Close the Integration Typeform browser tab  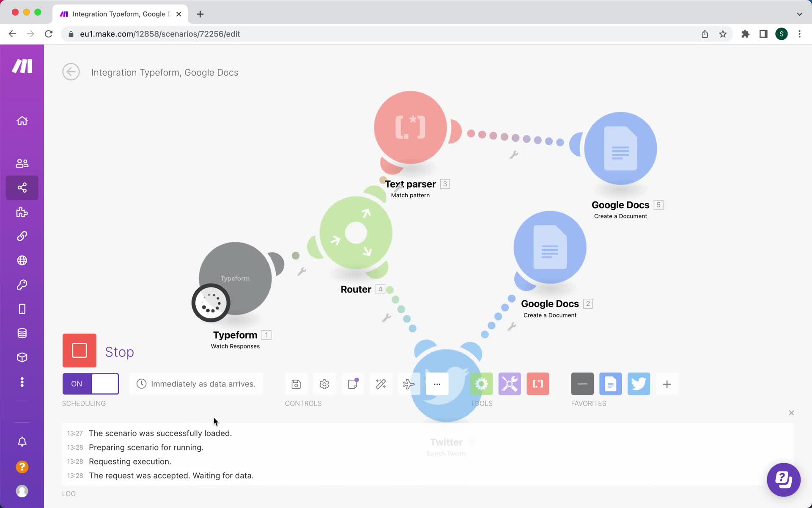(x=178, y=14)
